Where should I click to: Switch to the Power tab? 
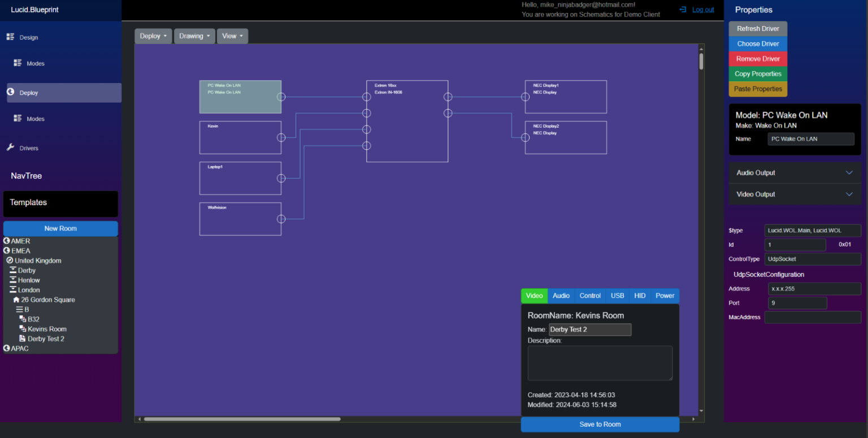point(665,296)
